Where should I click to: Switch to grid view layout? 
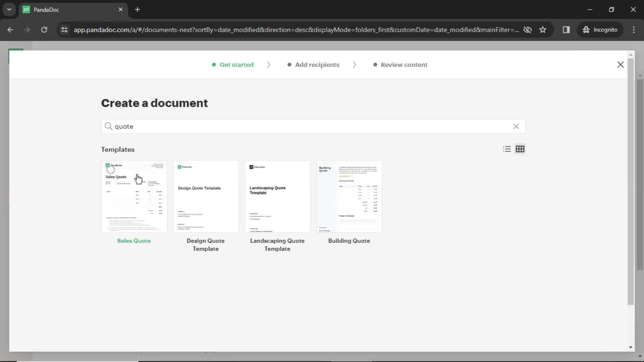point(520,149)
